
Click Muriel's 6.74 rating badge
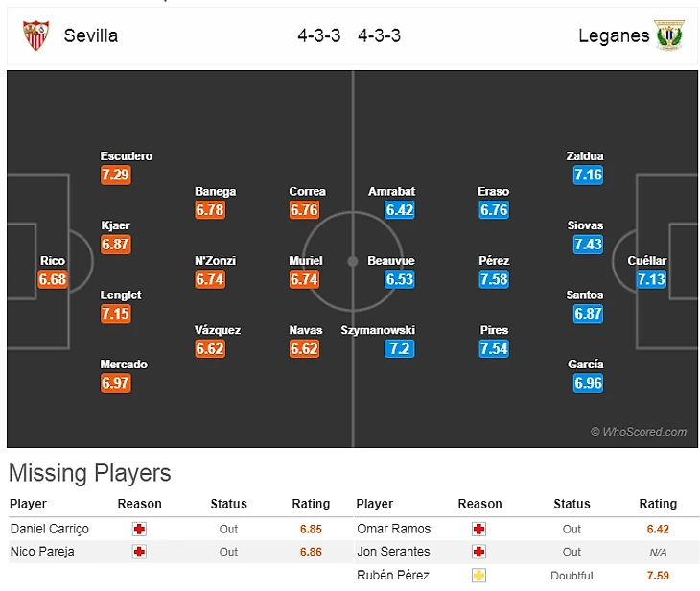click(x=304, y=279)
